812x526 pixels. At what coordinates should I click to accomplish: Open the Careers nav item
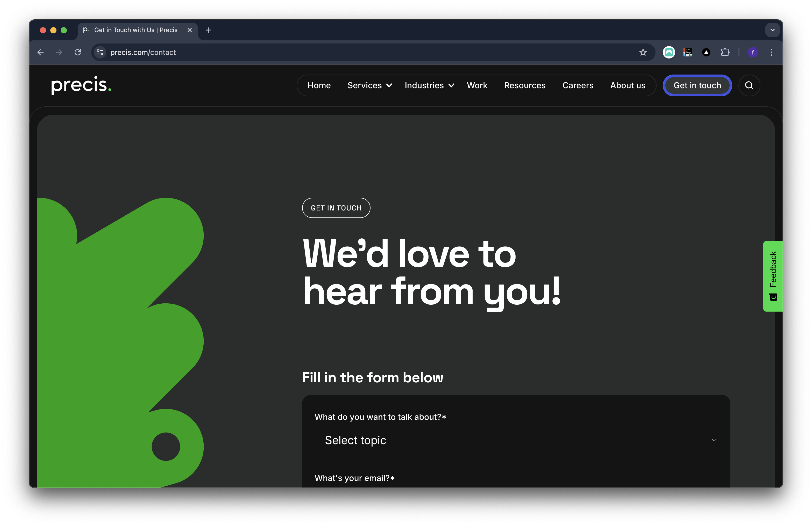(578, 86)
